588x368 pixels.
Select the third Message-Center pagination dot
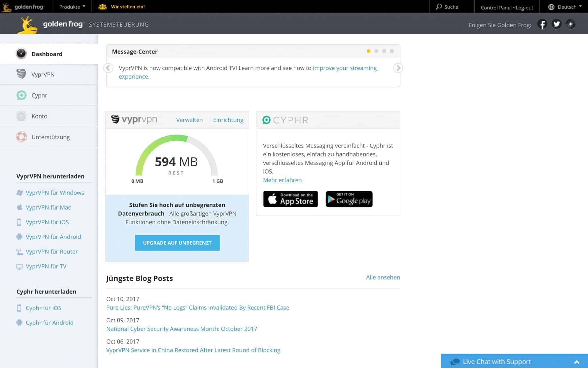[384, 51]
